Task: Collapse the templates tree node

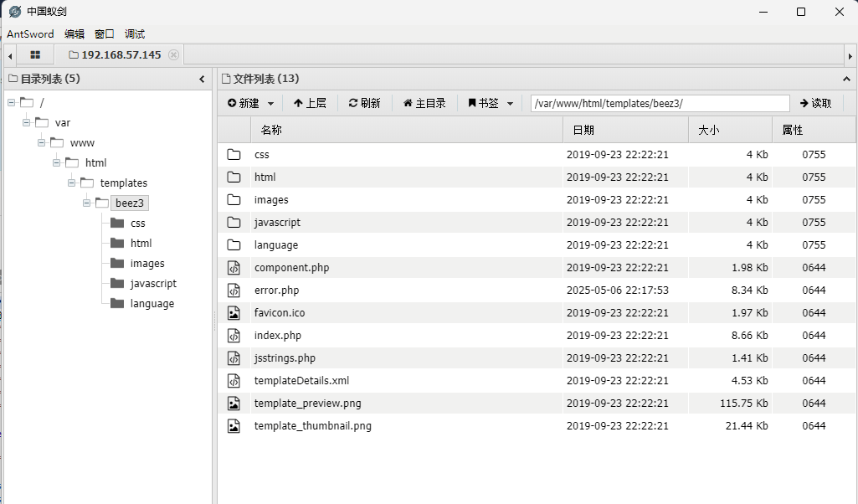Action: point(72,183)
